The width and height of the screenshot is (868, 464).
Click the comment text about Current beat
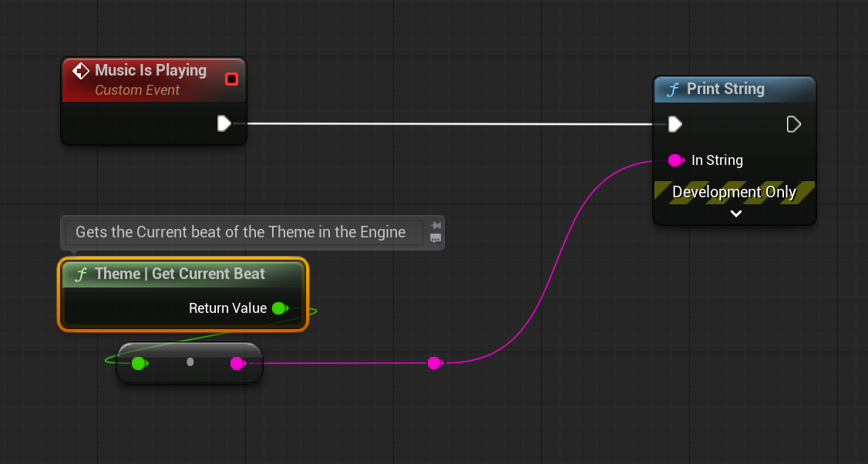click(x=241, y=232)
